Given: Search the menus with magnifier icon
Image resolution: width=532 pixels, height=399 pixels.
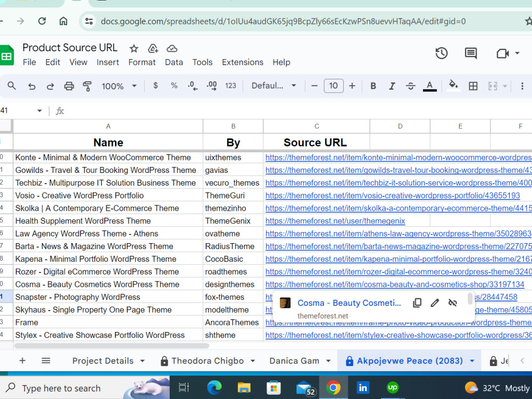Looking at the screenshot, I should coord(12,86).
